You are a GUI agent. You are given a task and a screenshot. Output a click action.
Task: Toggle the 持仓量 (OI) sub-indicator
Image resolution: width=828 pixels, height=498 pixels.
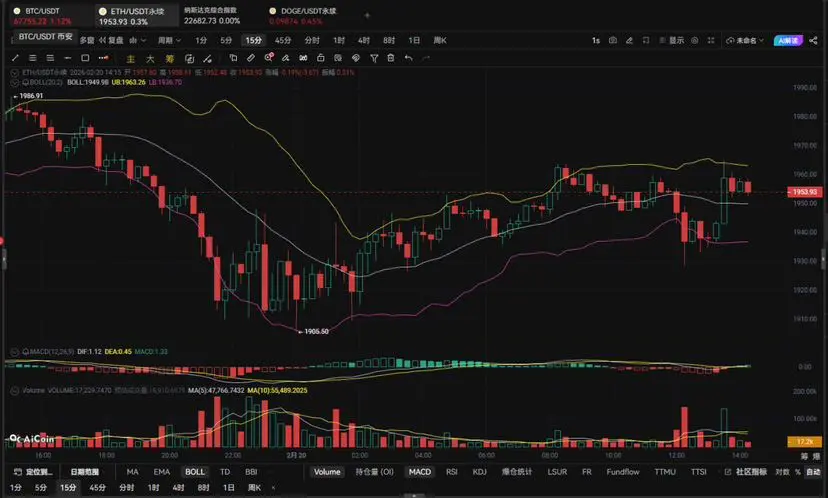click(x=374, y=472)
